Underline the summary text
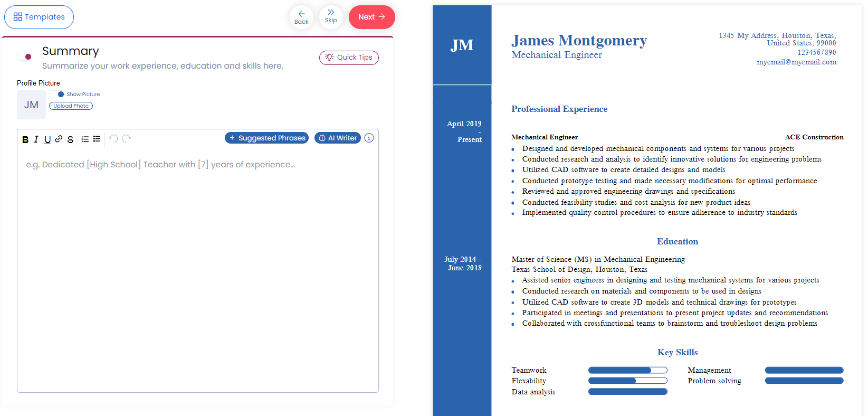868x416 pixels. click(47, 139)
